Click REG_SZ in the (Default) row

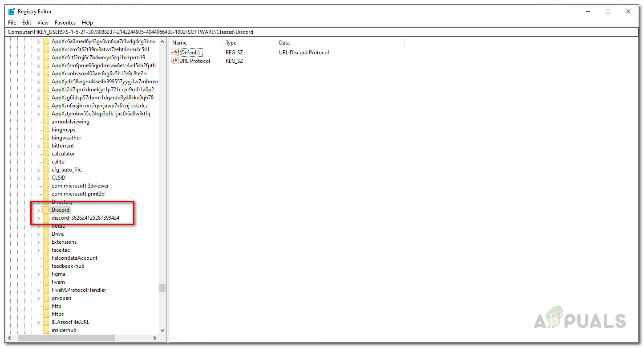point(234,53)
